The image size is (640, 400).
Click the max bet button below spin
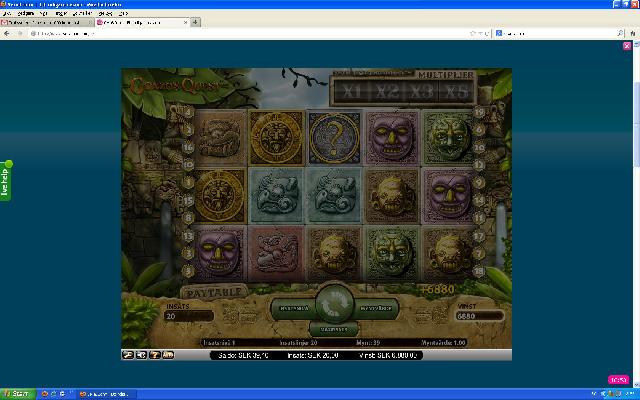[x=334, y=329]
